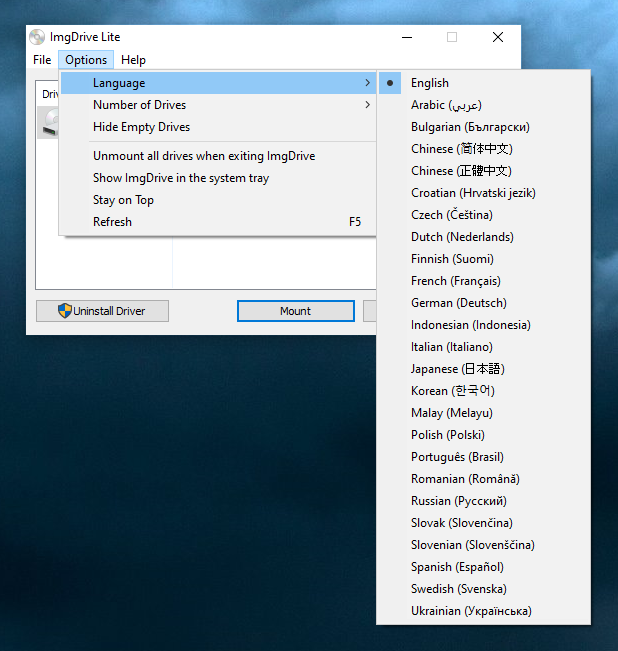Screen dimensions: 618x651
Task: Toggle Show ImgDrive in the system tray
Action: point(218,178)
